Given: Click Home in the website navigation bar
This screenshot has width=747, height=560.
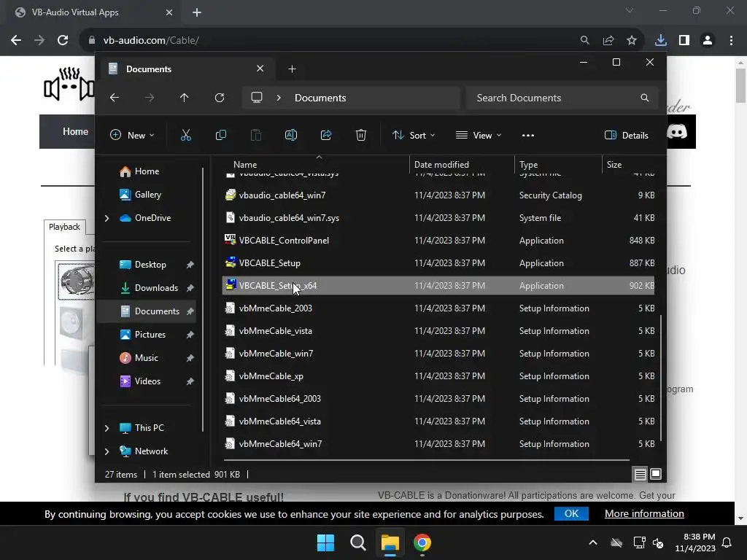Looking at the screenshot, I should [75, 131].
